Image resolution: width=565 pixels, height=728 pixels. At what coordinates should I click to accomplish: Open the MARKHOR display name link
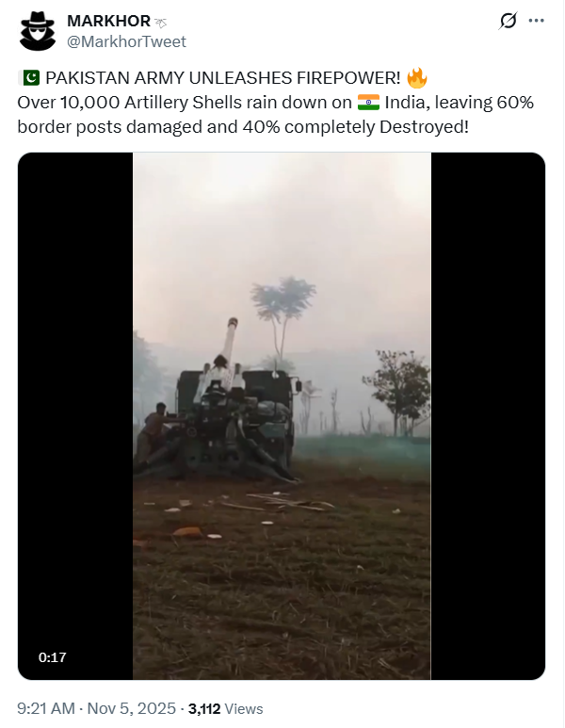coord(108,21)
